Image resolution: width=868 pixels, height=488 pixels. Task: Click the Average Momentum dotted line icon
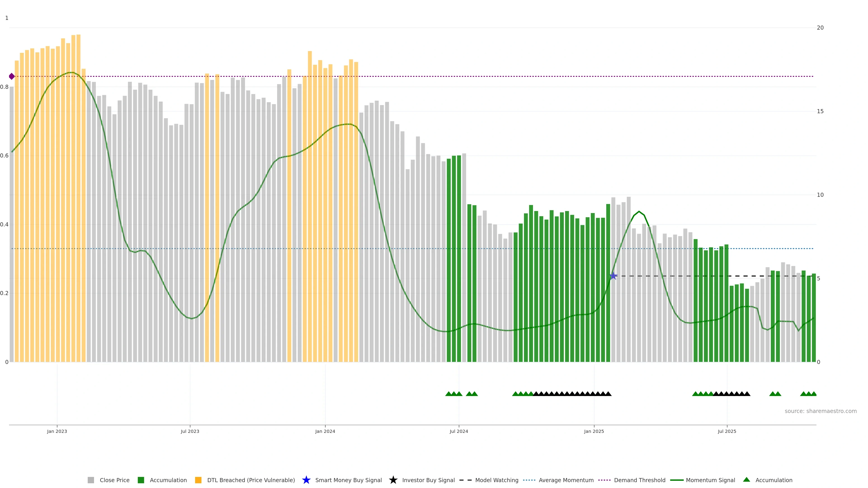coord(529,480)
